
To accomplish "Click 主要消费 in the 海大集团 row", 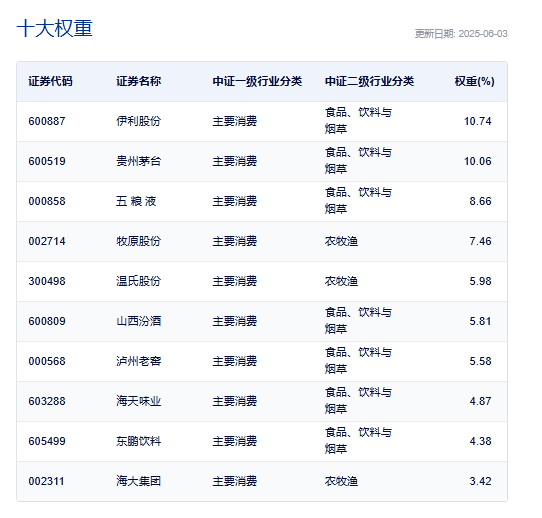I will (x=235, y=481).
